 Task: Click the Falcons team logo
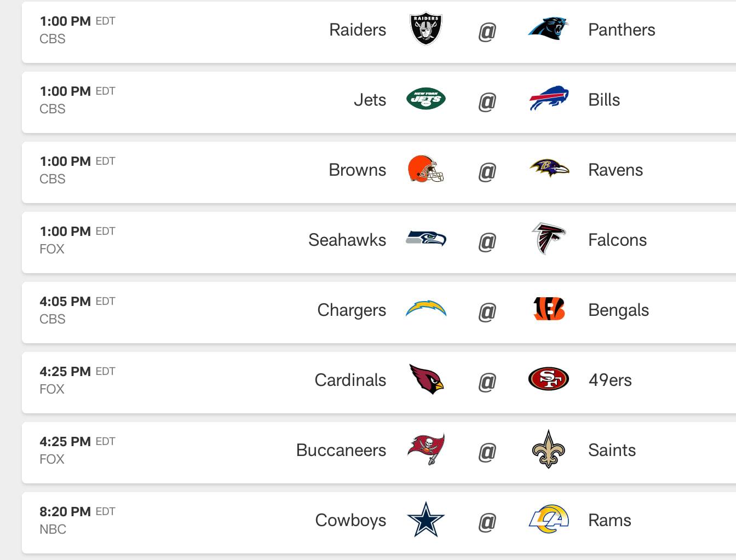coord(548,239)
